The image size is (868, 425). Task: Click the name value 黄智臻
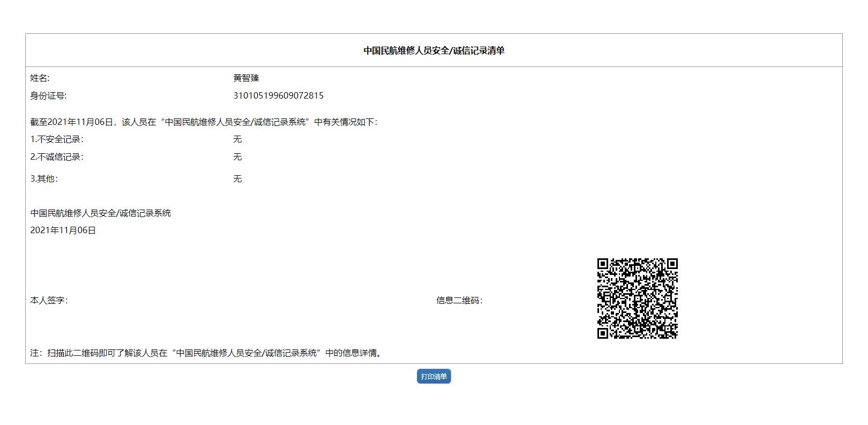246,78
